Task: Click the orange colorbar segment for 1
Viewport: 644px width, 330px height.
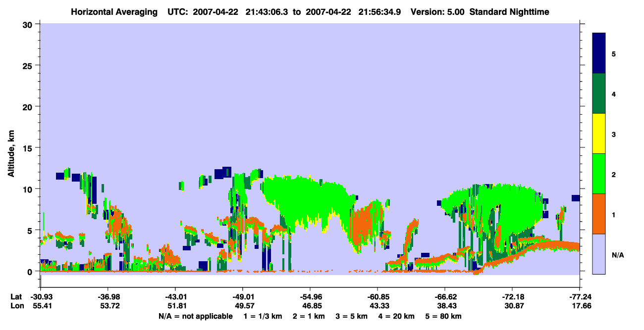Action: click(x=599, y=214)
